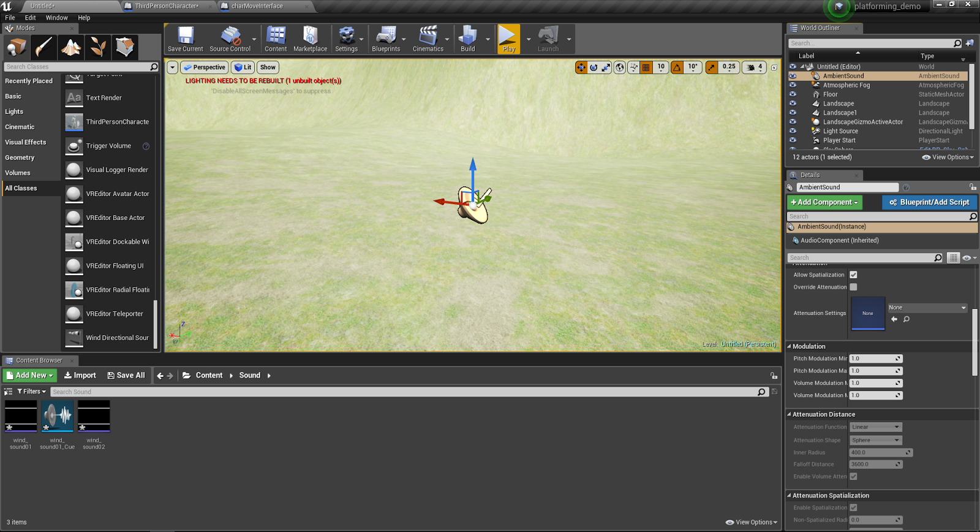Open Attenuation Function Linear dropdown
The image size is (980, 532).
coord(876,427)
